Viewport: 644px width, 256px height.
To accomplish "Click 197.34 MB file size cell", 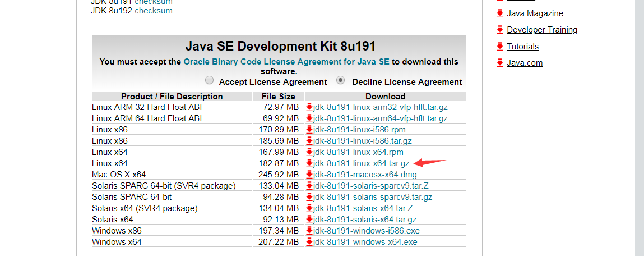I will click(279, 231).
